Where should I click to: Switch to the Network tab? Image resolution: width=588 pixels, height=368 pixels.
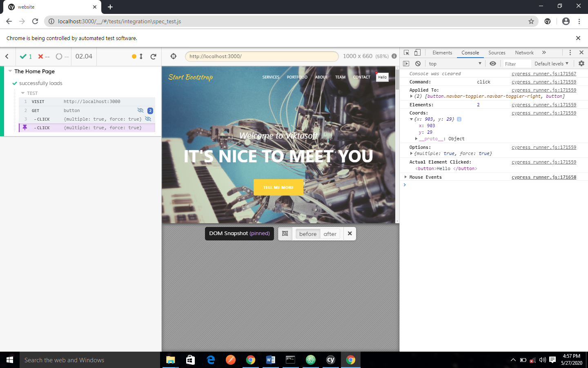524,53
